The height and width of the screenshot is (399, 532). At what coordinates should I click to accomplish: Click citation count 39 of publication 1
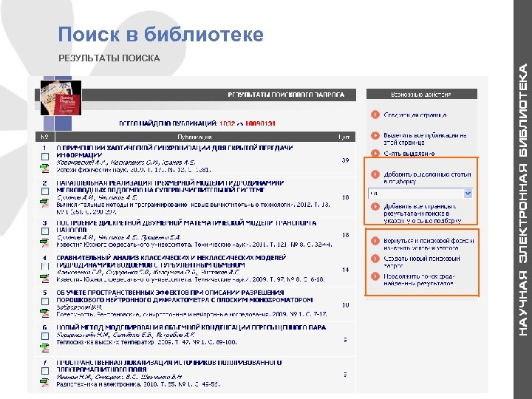345,160
